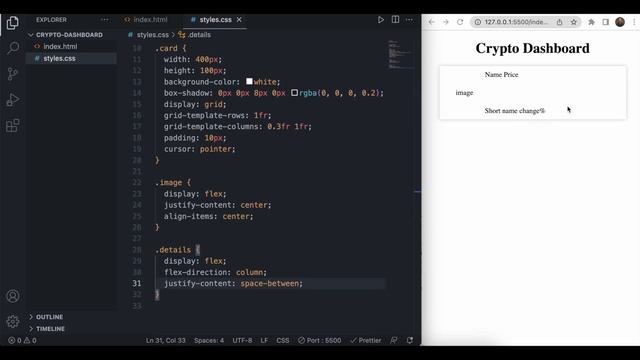Click the share icon in address bar
The width and height of the screenshot is (640, 360).
pyautogui.click(x=559, y=22)
